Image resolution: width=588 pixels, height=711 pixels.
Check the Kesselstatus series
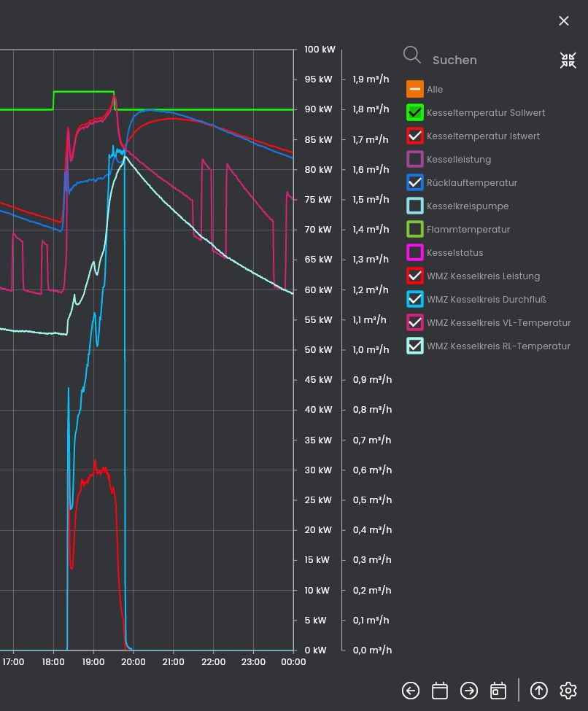(x=415, y=252)
